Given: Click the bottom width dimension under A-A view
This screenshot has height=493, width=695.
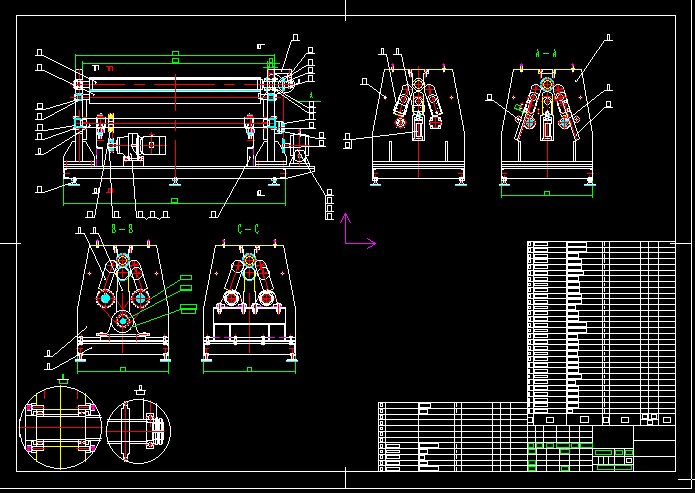Looking at the screenshot, I should (546, 194).
